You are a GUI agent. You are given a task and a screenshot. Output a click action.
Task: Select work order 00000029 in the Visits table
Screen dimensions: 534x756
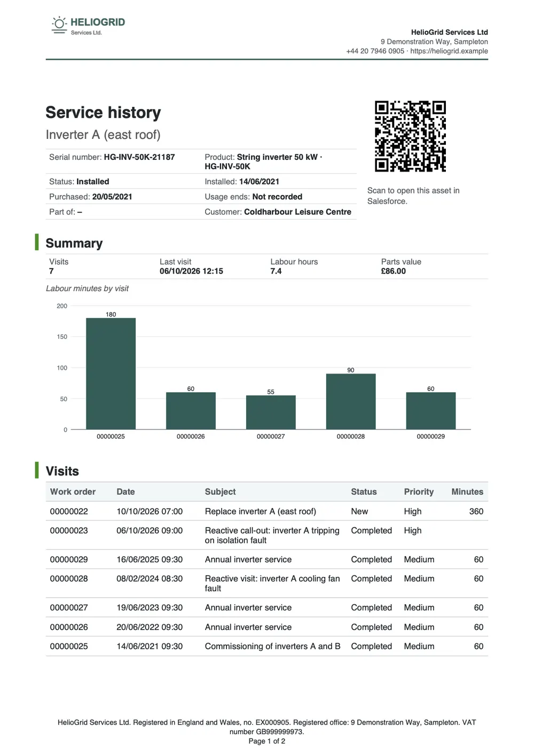click(x=69, y=559)
